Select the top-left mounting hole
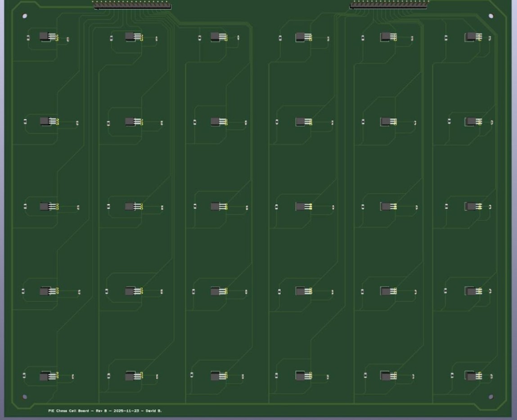517x420 pixels. [x=24, y=16]
